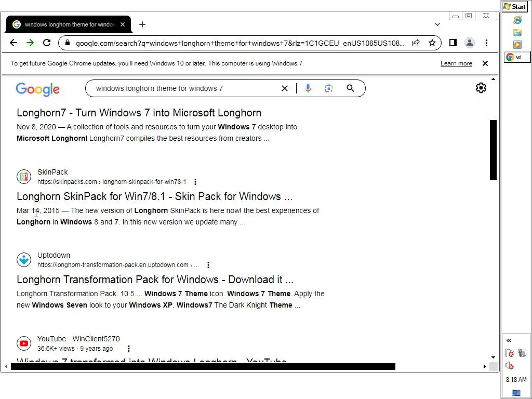Close the windows longhorn theme tab
Image resolution: width=532 pixels, height=399 pixels.
click(123, 24)
